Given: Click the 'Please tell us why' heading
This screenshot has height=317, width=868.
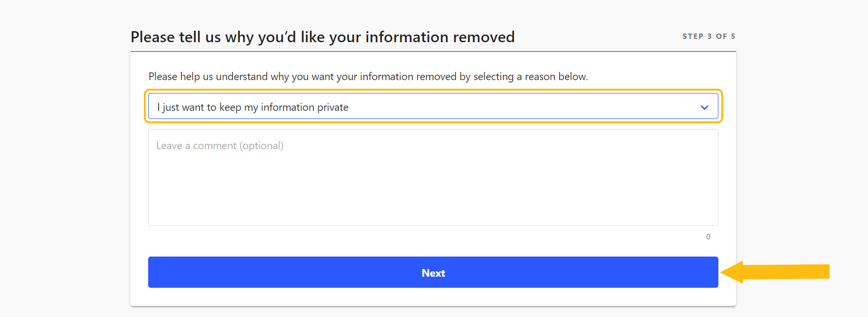Looking at the screenshot, I should tap(322, 37).
